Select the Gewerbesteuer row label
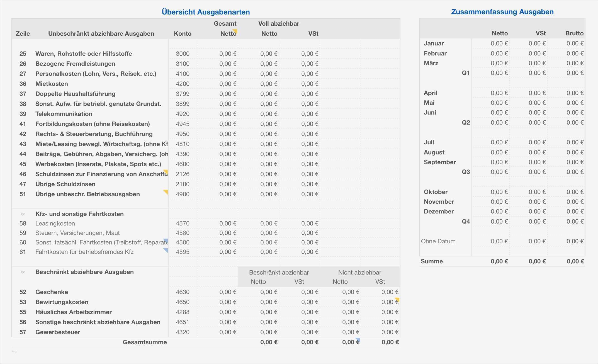 (58, 332)
